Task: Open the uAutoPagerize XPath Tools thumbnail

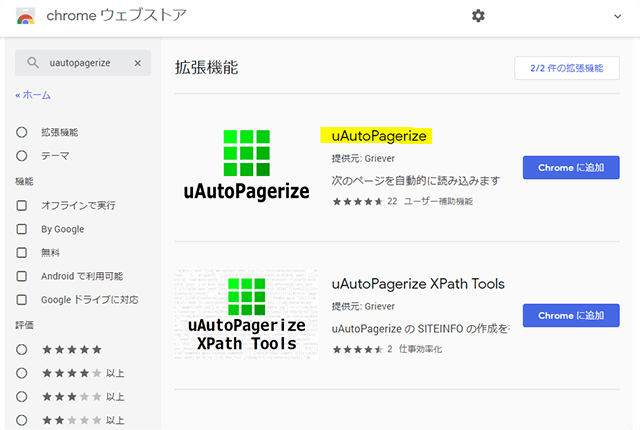Action: (247, 314)
